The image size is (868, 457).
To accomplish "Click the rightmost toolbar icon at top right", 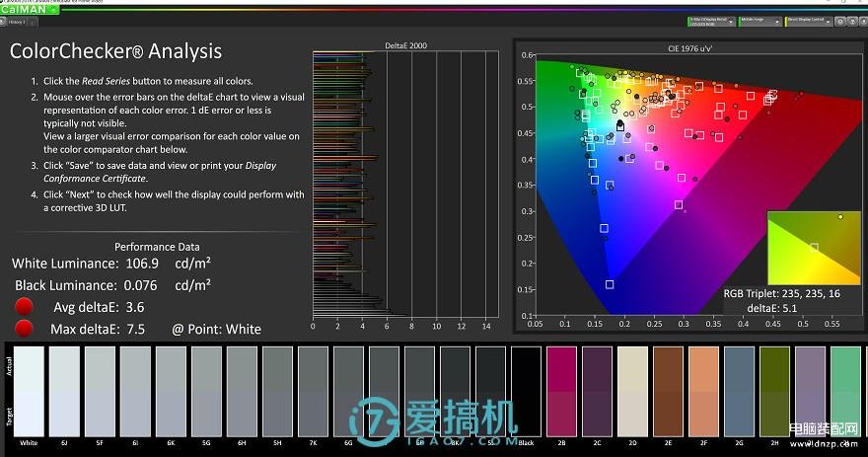I will (864, 22).
